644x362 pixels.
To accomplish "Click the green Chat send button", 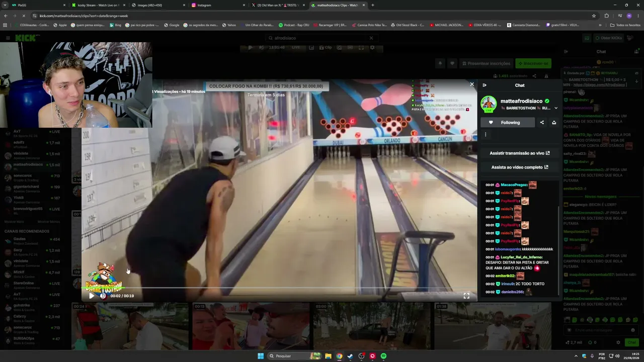I will pyautogui.click(x=631, y=342).
